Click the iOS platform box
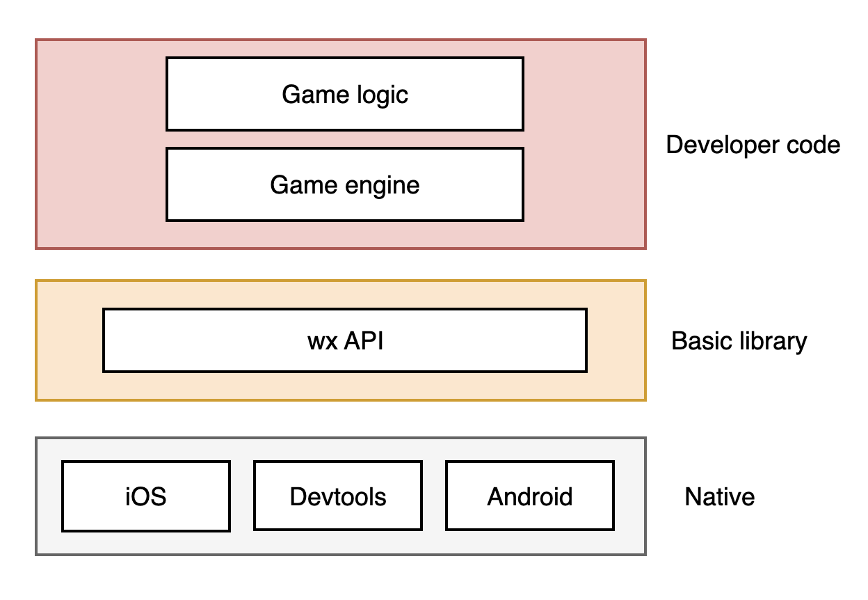868x600 pixels. [145, 496]
